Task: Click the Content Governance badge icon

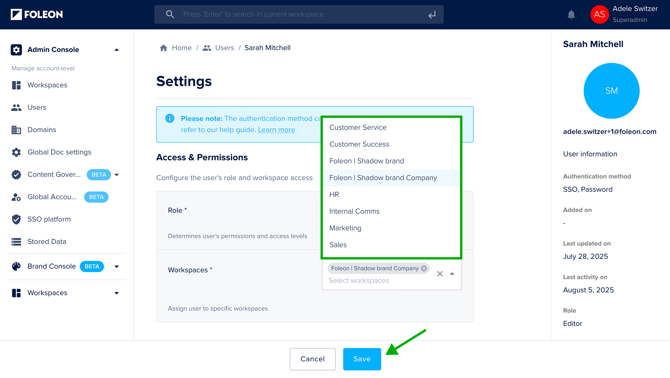Action: (x=16, y=174)
